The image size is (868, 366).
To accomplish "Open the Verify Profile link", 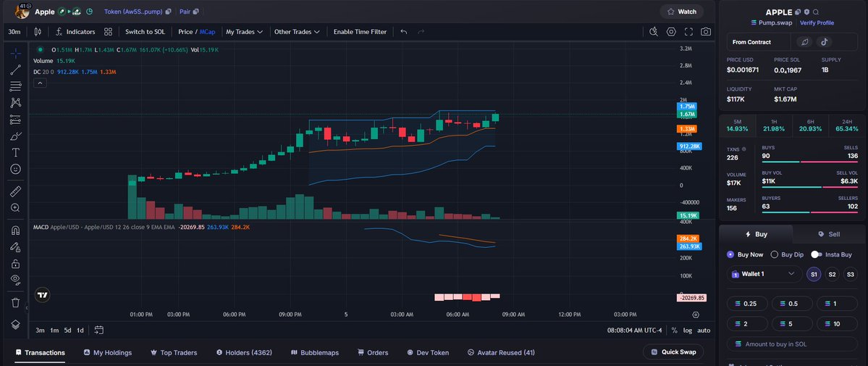I will pyautogui.click(x=817, y=22).
